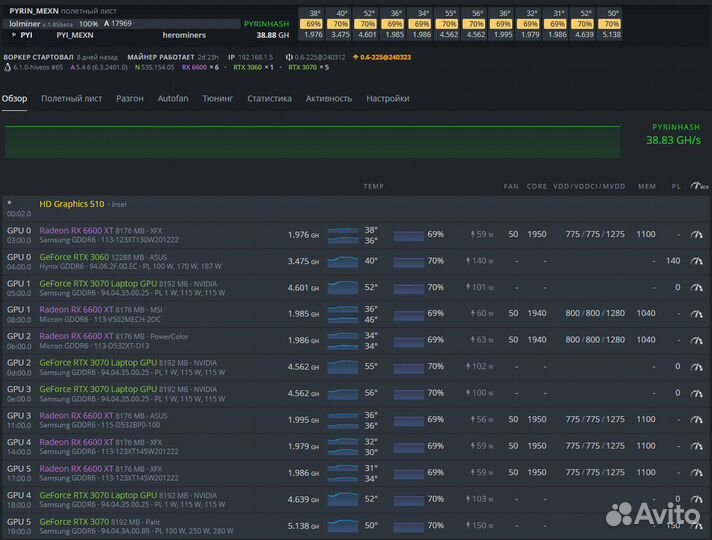Viewport: 712px width, 540px height.
Task: Click memory clock 1100 in RX 6600 XT ASUS row
Action: (x=646, y=419)
